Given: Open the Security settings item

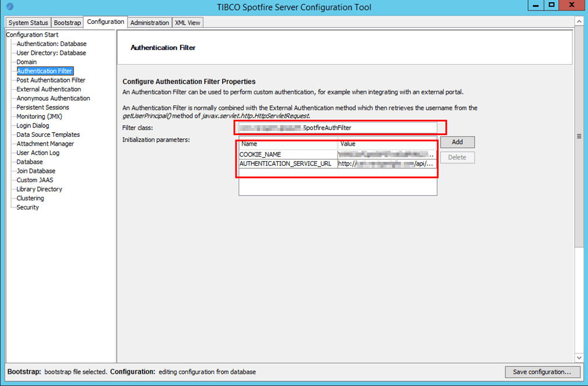Looking at the screenshot, I should pyautogui.click(x=27, y=207).
